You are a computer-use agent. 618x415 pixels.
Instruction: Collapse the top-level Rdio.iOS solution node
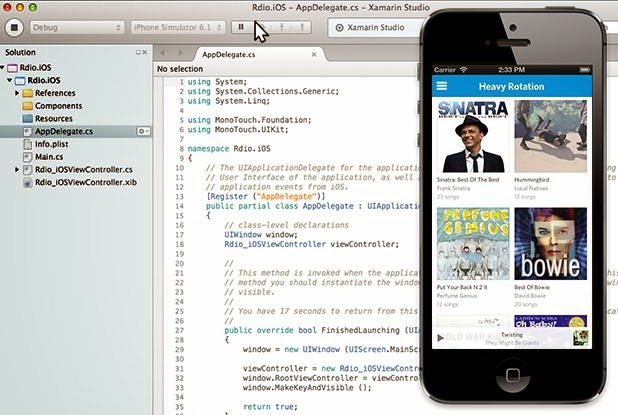coord(2,67)
